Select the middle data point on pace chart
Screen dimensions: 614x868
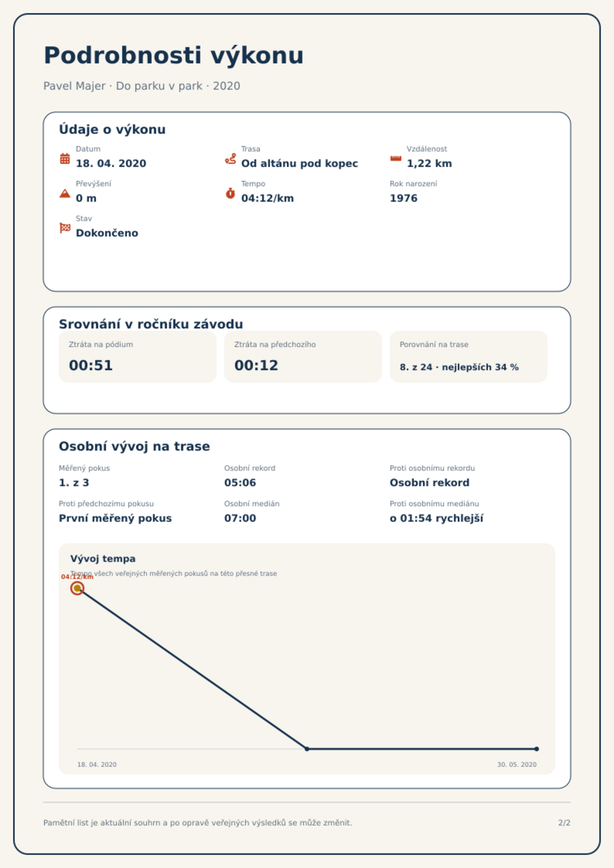tap(307, 749)
